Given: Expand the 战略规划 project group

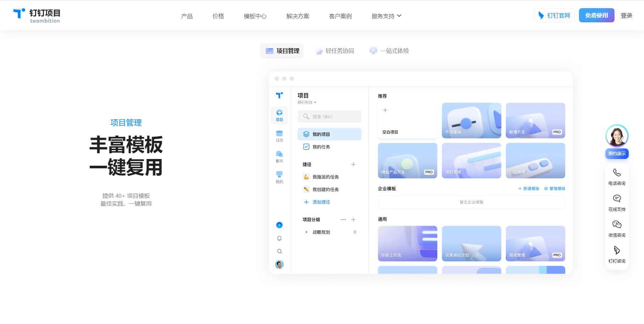Looking at the screenshot, I should tap(307, 232).
